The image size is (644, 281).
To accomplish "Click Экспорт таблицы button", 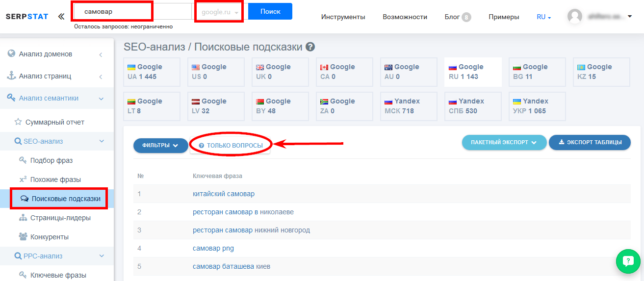I will point(590,142).
